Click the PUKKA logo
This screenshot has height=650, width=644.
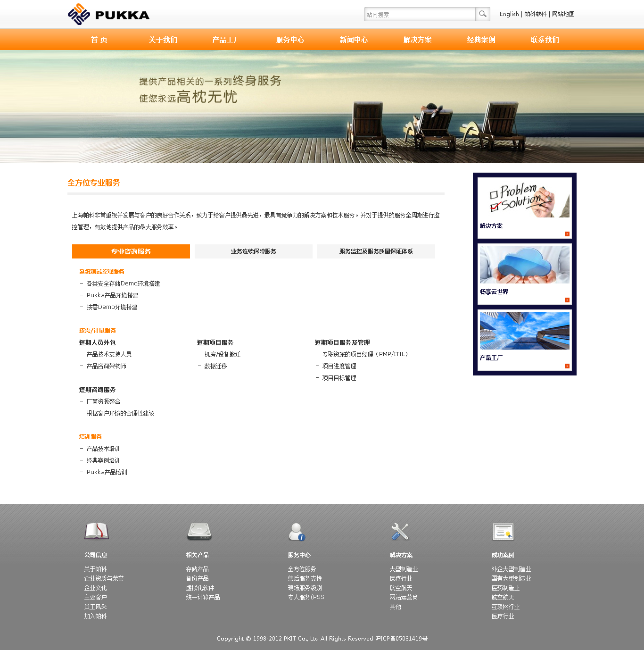pyautogui.click(x=109, y=15)
